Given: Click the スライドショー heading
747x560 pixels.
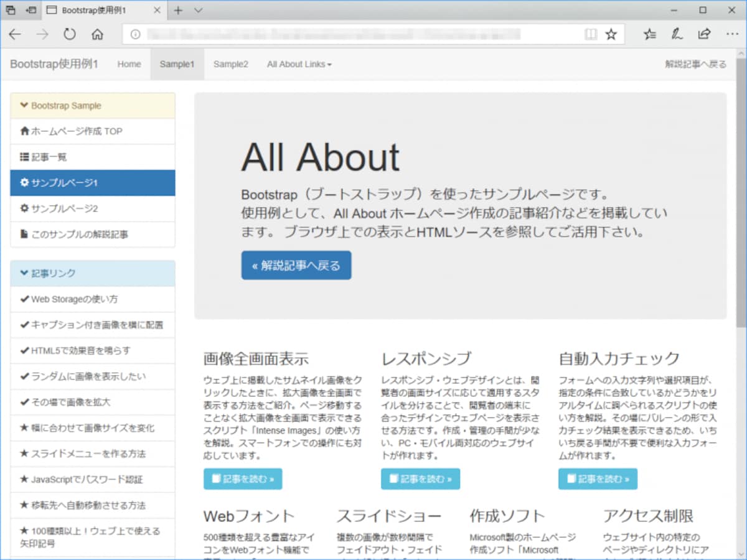Looking at the screenshot, I should point(389,516).
